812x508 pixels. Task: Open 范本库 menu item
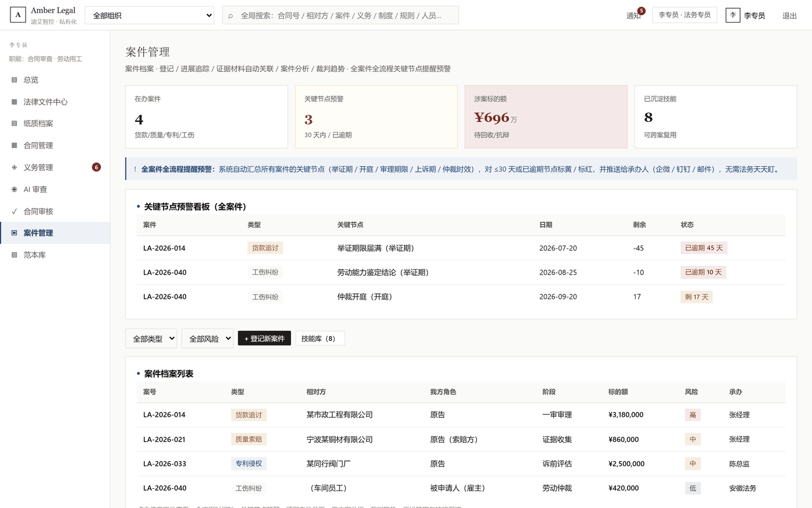(x=55, y=255)
